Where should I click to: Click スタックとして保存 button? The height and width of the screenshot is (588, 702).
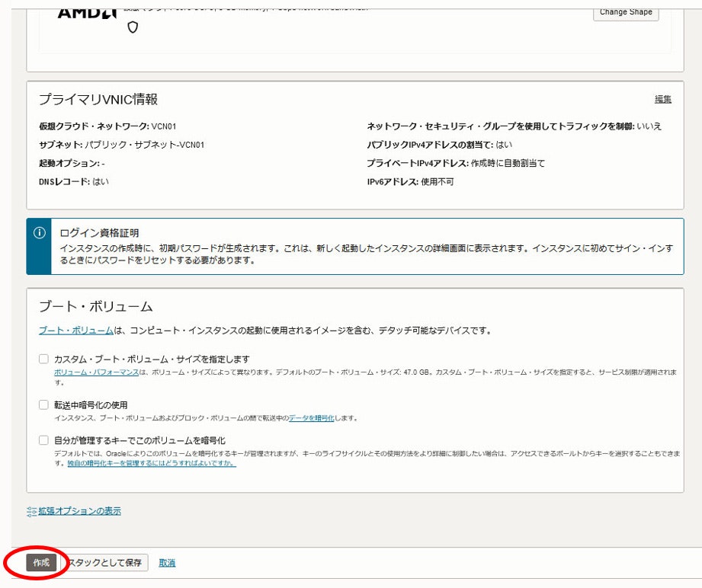107,563
